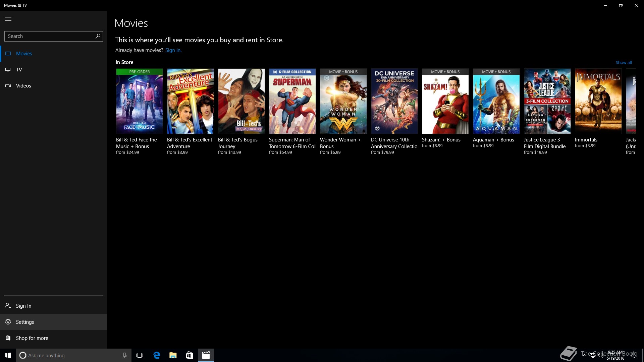This screenshot has height=362, width=644.
Task: Open the Videos section in sidebar
Action: click(x=54, y=86)
